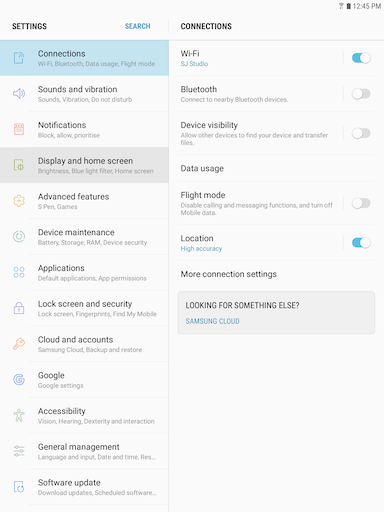384x512 pixels.
Task: Select the Software update refresh icon
Action: click(x=19, y=487)
